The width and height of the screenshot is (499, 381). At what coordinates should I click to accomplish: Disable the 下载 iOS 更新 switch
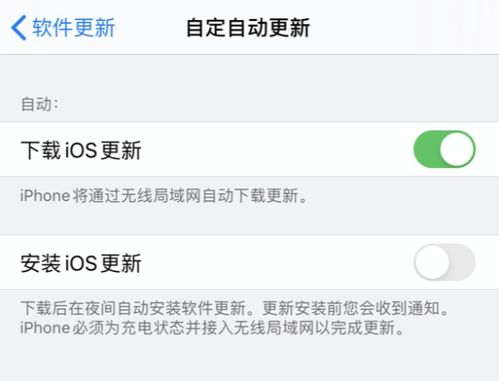(444, 149)
